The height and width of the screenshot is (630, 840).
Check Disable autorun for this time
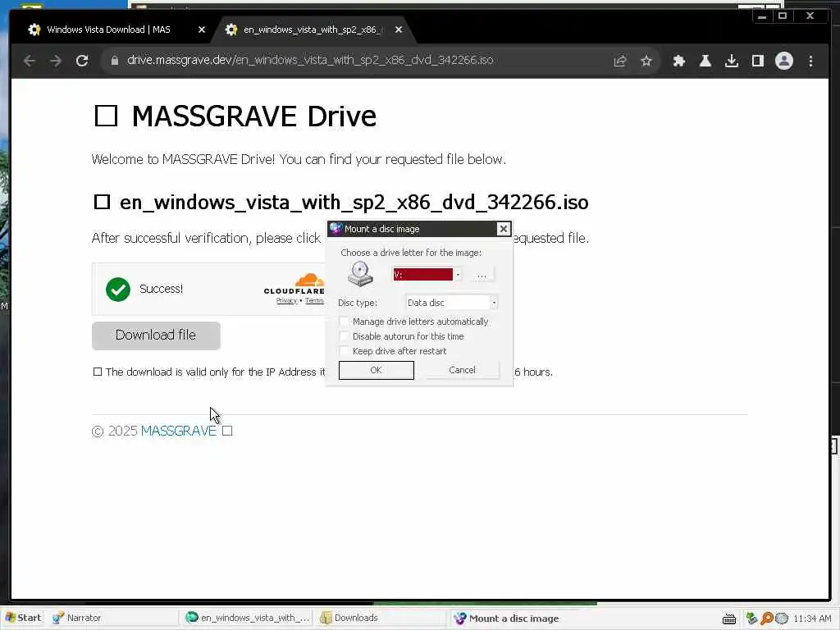click(344, 336)
